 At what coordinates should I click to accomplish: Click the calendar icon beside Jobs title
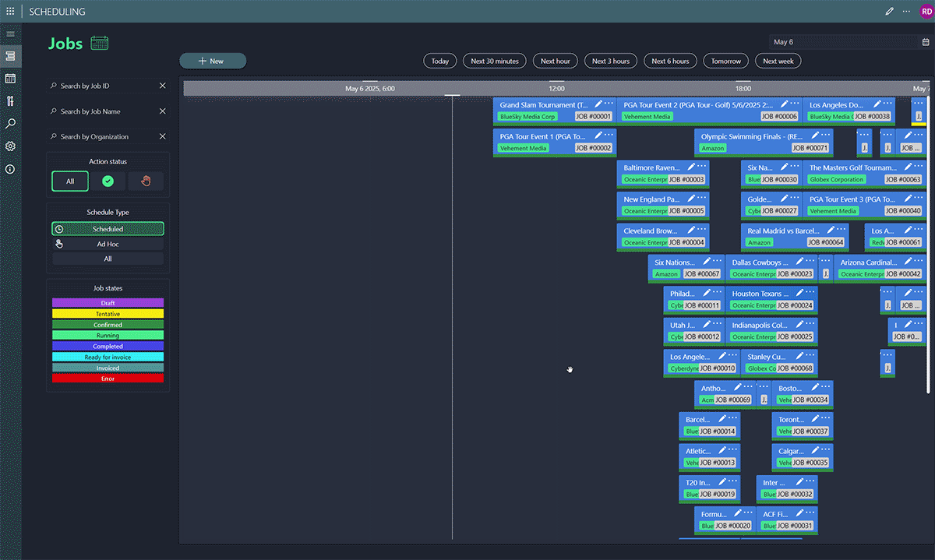[x=99, y=44]
